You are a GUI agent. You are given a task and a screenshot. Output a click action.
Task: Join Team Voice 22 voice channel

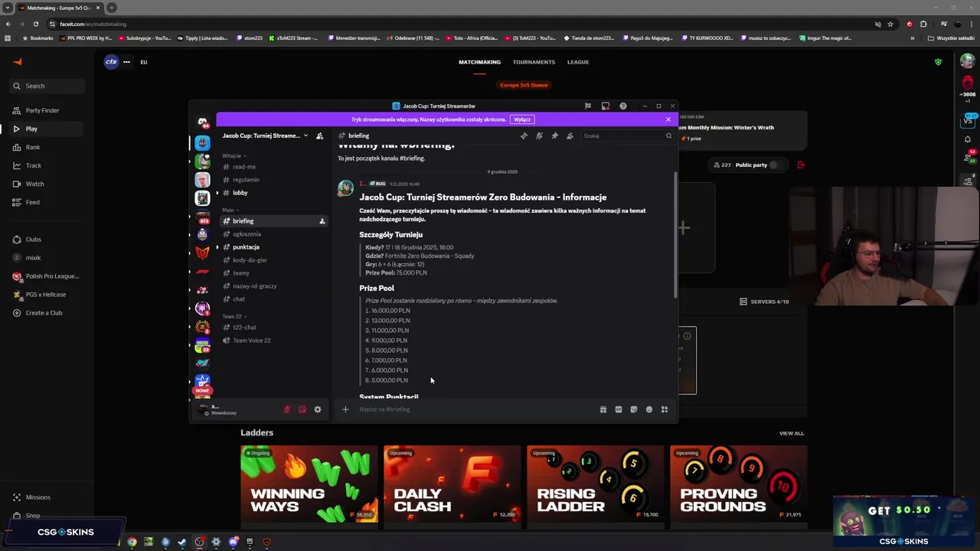pyautogui.click(x=273, y=341)
